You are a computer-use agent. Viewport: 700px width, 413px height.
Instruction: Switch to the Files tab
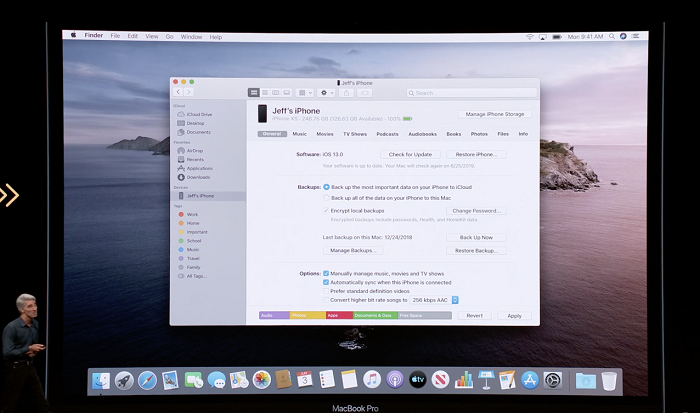coord(503,134)
